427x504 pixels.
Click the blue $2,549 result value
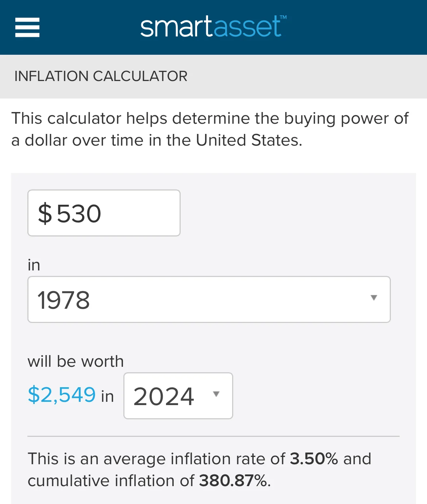click(62, 395)
